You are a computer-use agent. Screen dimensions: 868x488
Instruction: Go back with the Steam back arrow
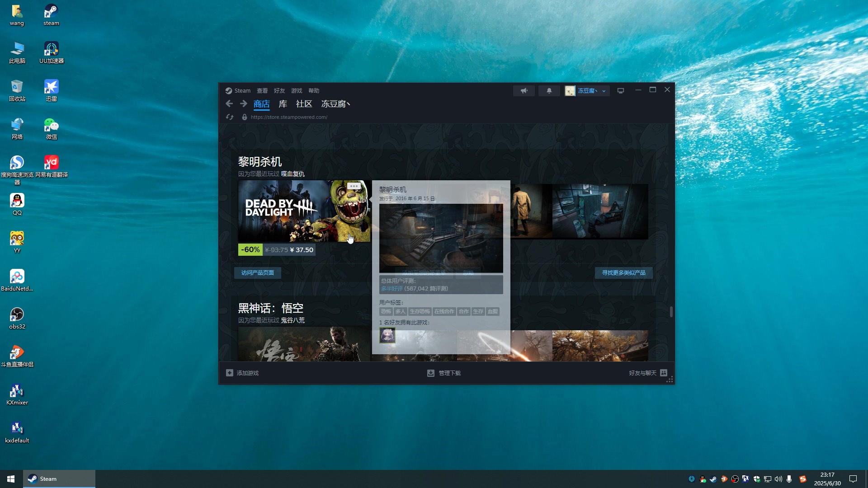[229, 104]
